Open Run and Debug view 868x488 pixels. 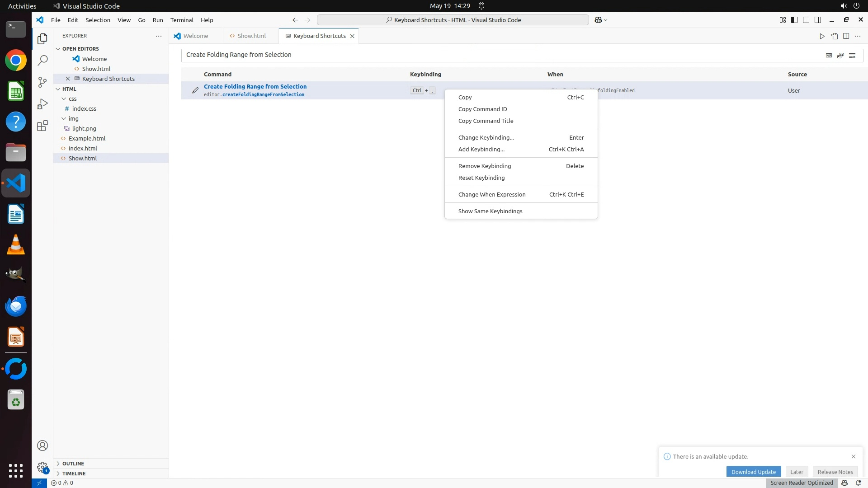(x=42, y=104)
